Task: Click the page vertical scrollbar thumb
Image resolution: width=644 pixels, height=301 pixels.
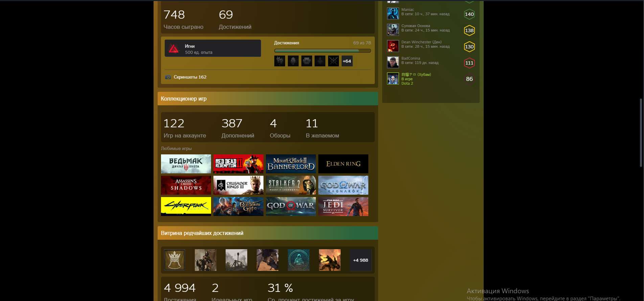Action: click(x=641, y=132)
